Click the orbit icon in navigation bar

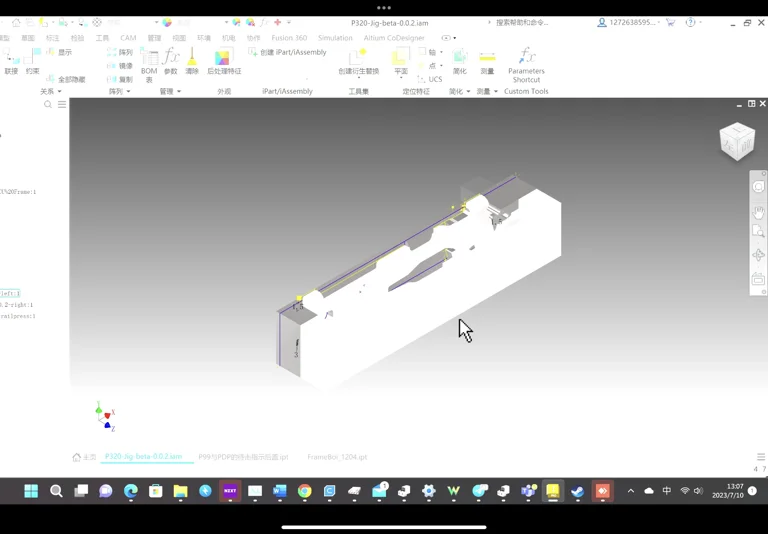(x=758, y=255)
